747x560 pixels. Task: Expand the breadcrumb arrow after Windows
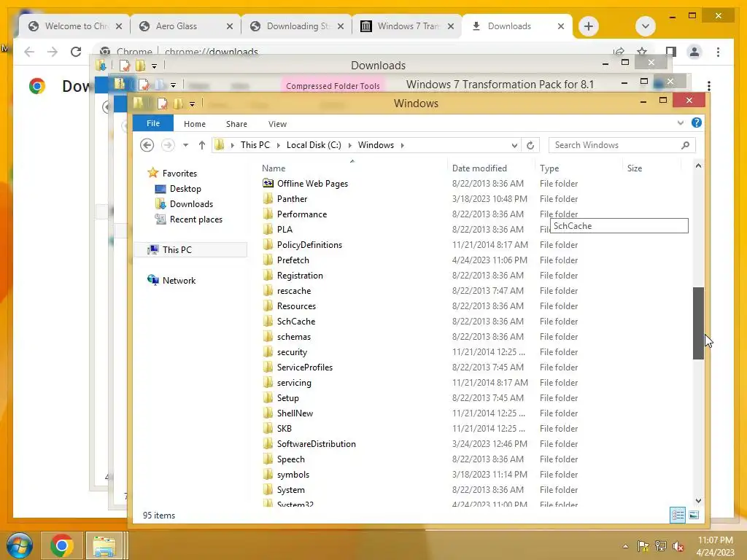click(x=403, y=145)
